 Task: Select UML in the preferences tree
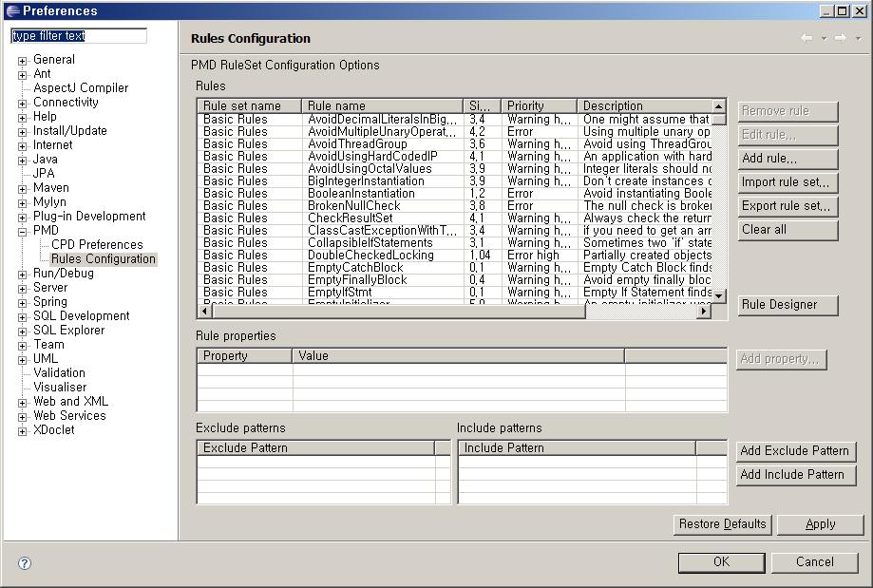[x=45, y=358]
